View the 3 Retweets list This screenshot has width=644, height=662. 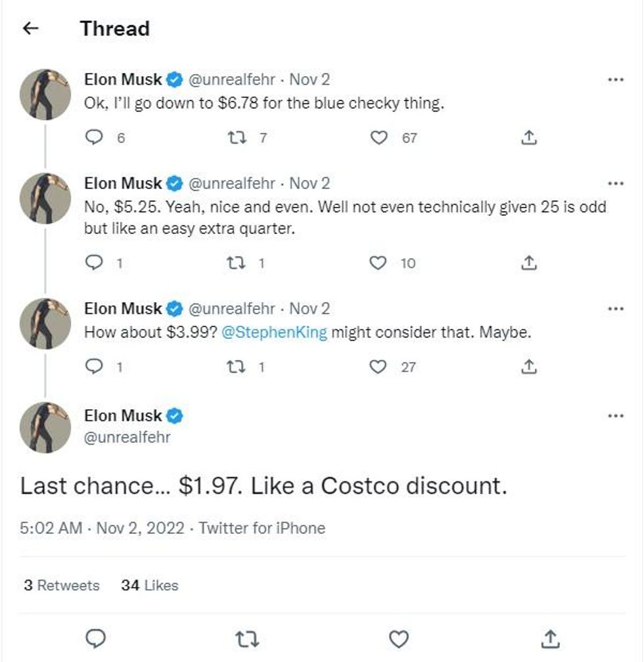(61, 585)
